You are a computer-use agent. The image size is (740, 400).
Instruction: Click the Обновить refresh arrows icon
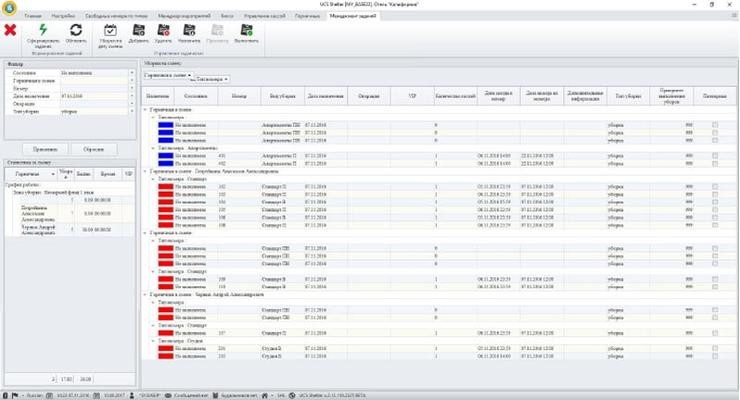tap(76, 31)
